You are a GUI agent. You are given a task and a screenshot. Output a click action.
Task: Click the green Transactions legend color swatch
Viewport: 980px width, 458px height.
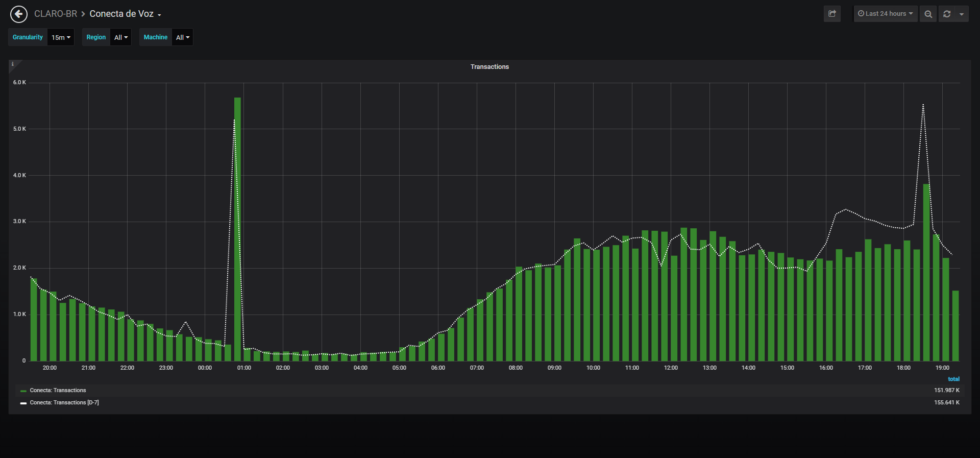pyautogui.click(x=23, y=391)
